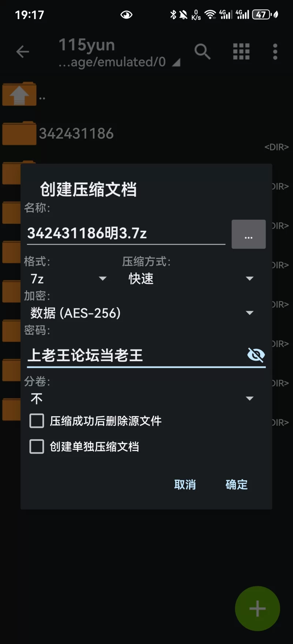Open the search magnifier icon
Viewport: 293px width, 644px height.
coord(203,52)
